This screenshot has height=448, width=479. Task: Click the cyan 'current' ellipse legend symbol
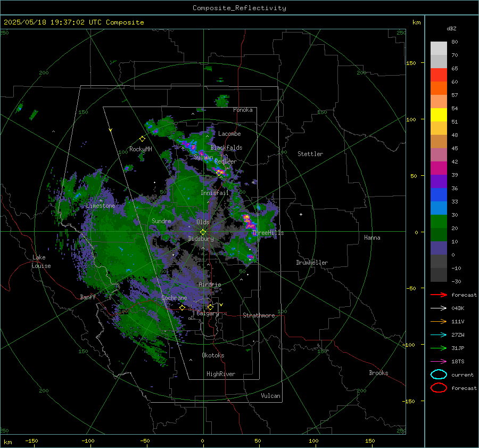point(439,374)
